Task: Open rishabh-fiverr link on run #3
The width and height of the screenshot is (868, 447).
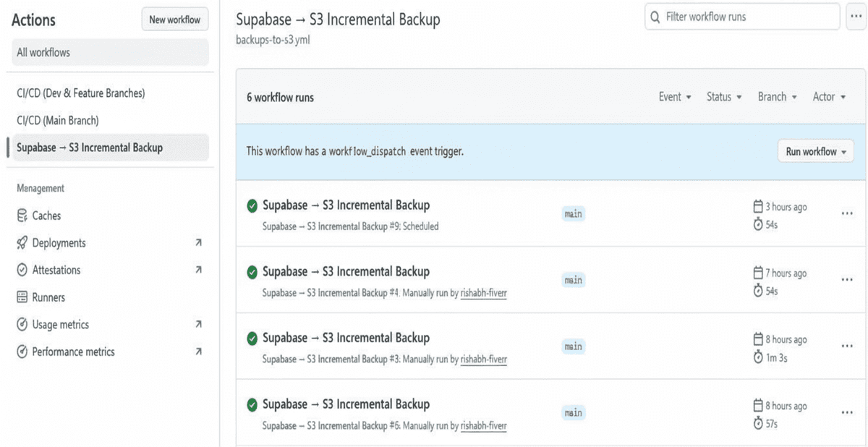Action: [484, 359]
